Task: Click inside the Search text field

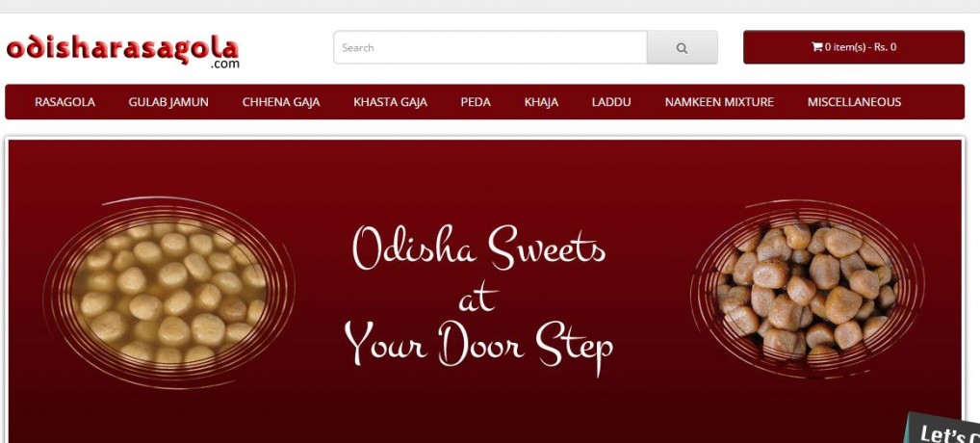Action: 491,47
